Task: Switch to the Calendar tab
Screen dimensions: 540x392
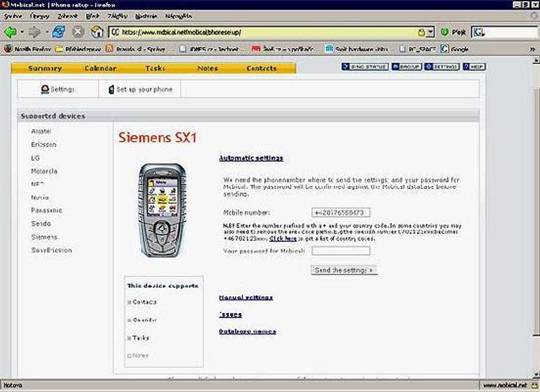Action: pyautogui.click(x=100, y=68)
